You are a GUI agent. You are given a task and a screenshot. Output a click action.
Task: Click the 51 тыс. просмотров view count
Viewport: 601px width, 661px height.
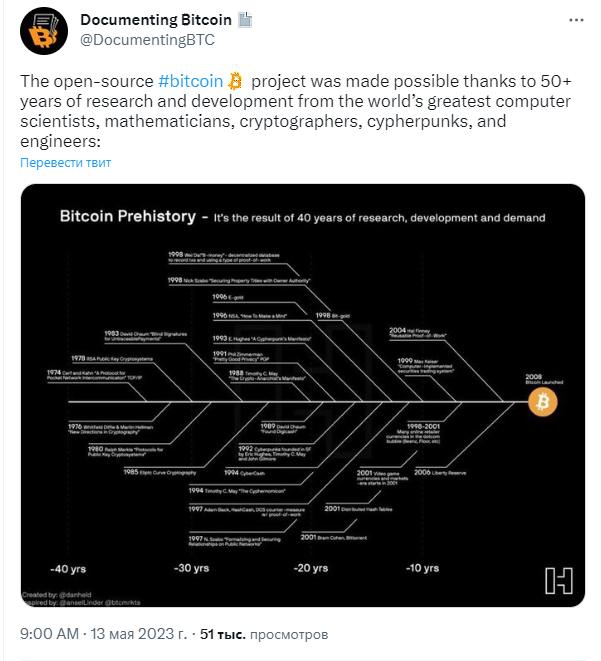pos(264,634)
